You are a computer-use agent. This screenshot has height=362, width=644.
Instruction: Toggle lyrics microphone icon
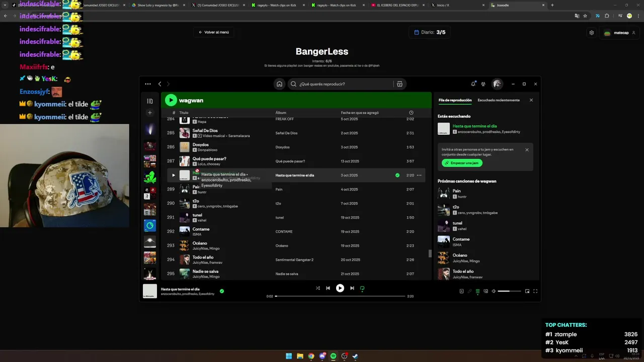tap(469, 291)
